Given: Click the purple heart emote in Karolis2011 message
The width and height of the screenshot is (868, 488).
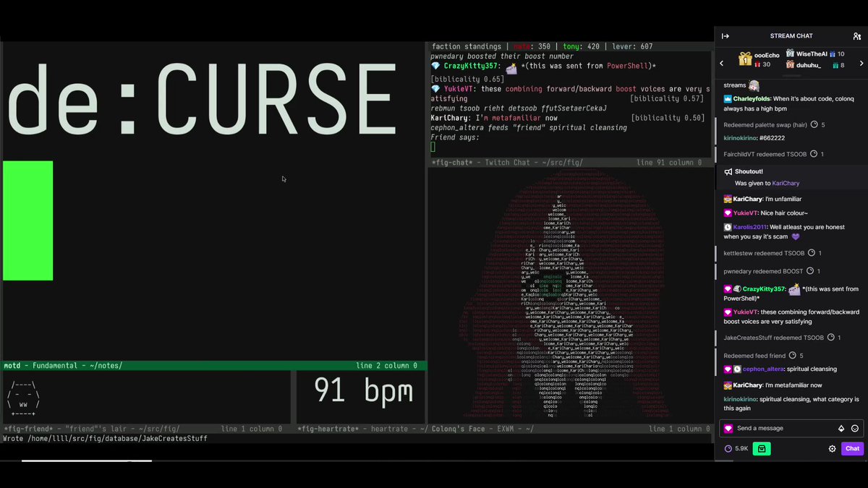Looking at the screenshot, I should (x=796, y=236).
